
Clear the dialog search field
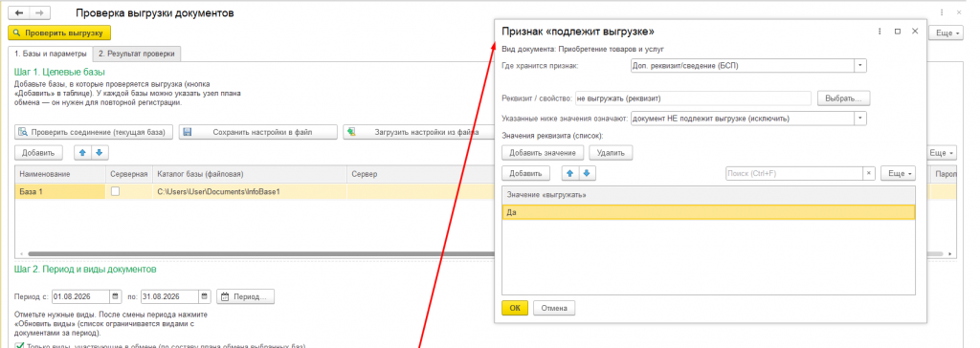[x=869, y=173]
